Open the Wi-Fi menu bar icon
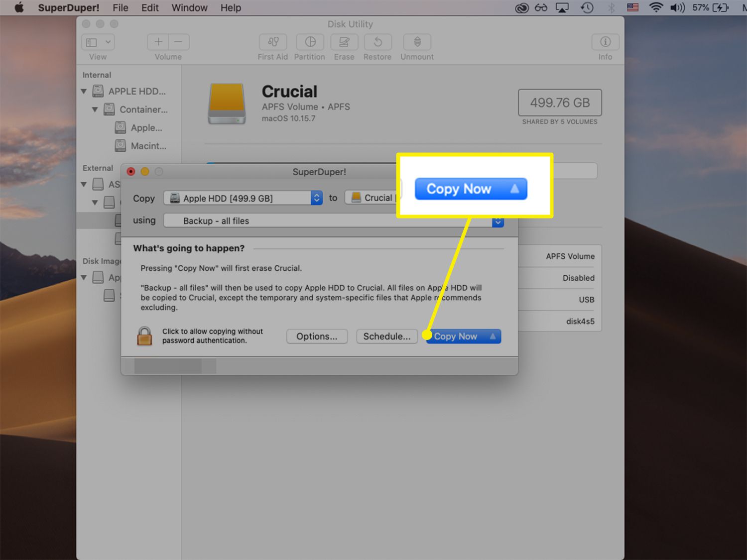Image resolution: width=747 pixels, height=560 pixels. coord(656,7)
